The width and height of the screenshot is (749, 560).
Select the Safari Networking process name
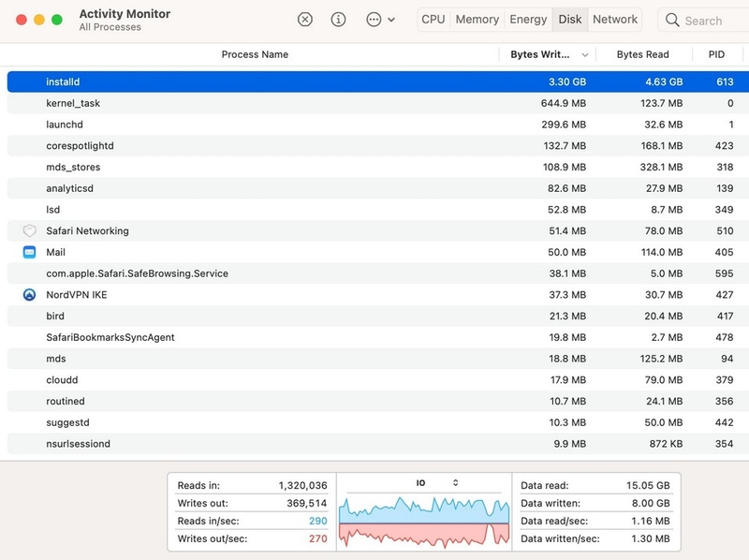87,230
